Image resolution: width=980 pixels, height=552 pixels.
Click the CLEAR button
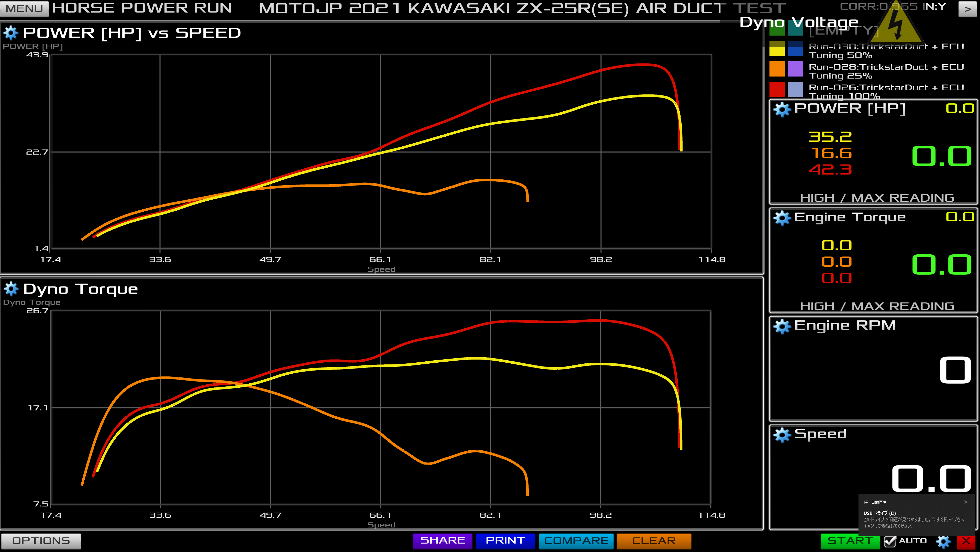654,541
